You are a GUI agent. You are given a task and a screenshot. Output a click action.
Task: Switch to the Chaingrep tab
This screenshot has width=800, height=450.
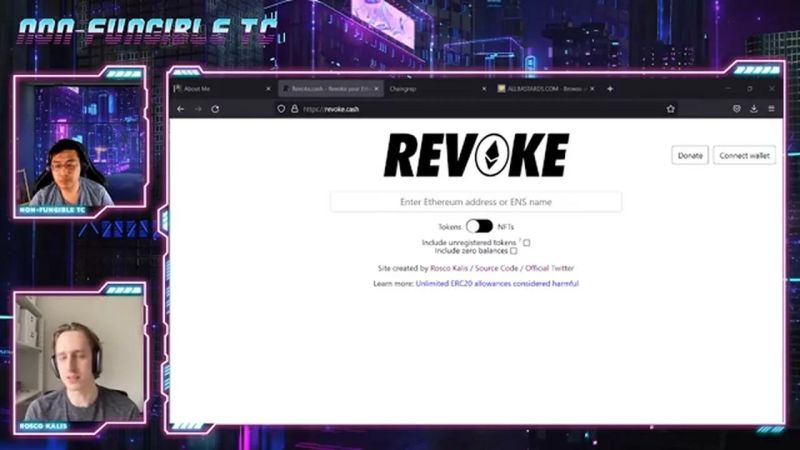click(438, 89)
